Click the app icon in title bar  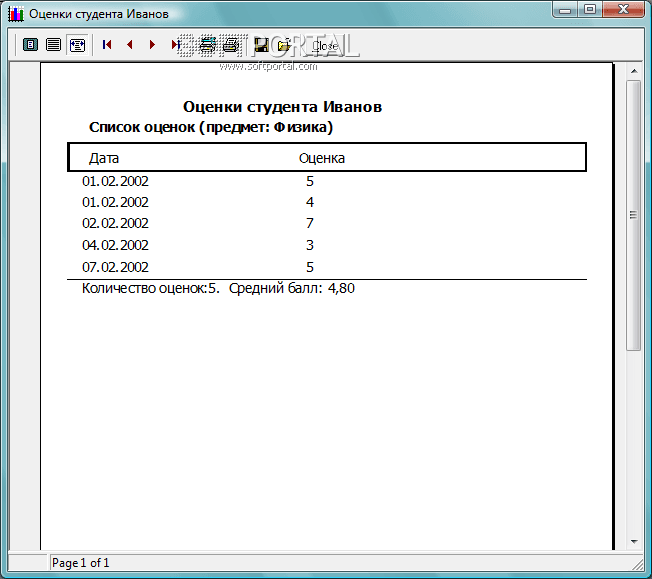click(x=16, y=14)
